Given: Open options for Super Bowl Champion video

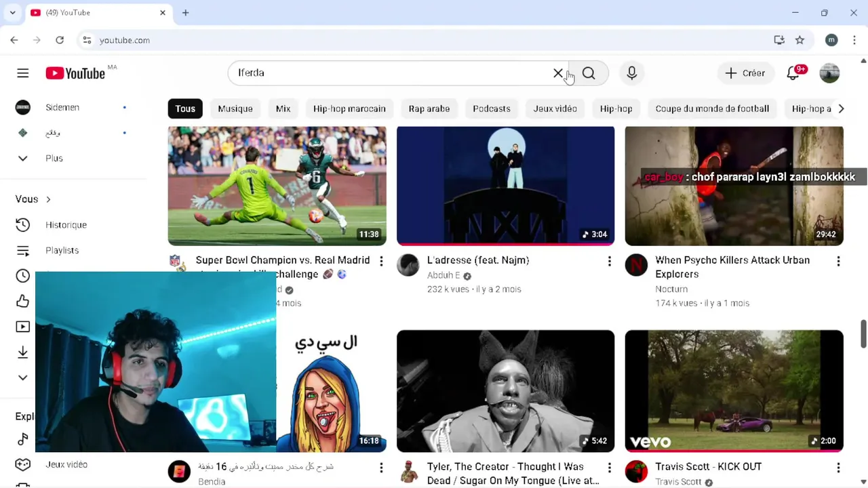Looking at the screenshot, I should [381, 261].
